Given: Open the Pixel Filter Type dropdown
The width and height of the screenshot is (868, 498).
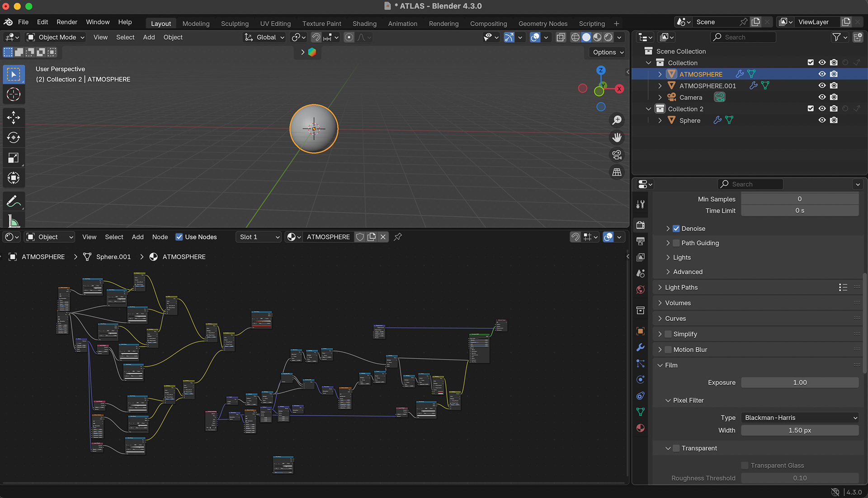Looking at the screenshot, I should pos(800,417).
